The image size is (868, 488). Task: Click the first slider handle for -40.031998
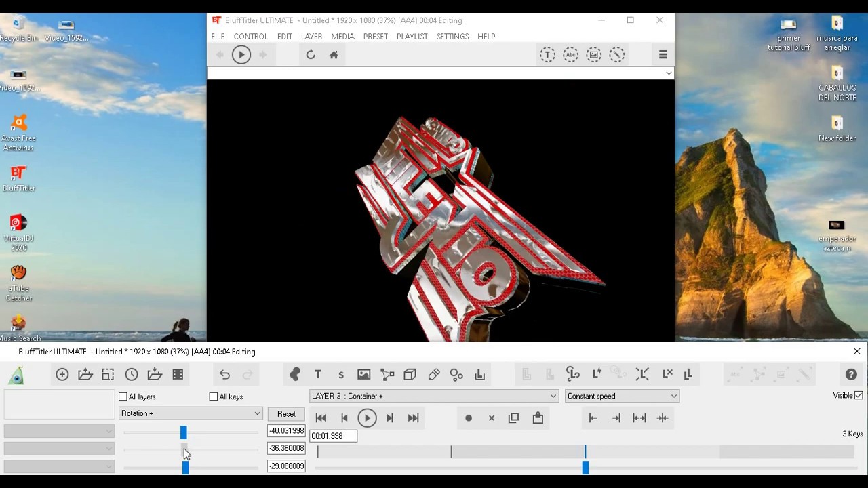[183, 432]
